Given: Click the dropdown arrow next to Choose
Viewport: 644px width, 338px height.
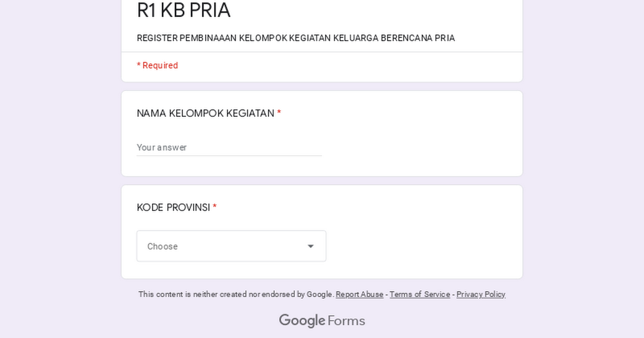Looking at the screenshot, I should (310, 246).
